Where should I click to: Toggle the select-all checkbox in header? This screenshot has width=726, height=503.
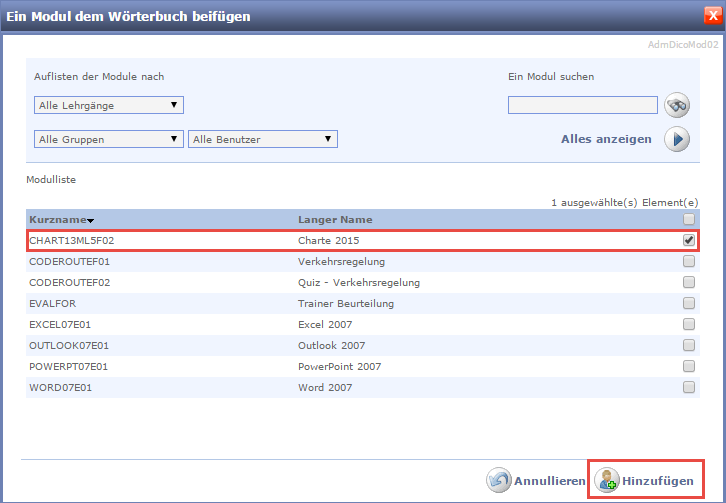(688, 219)
